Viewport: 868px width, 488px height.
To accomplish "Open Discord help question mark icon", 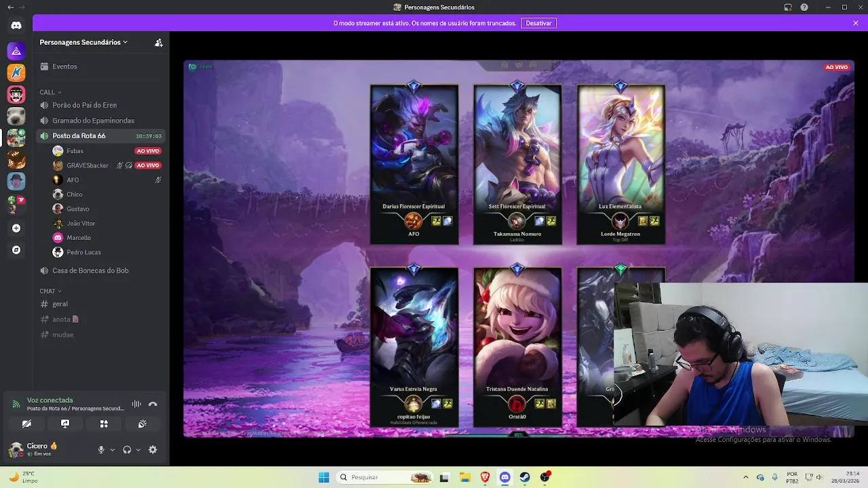I will pos(804,7).
